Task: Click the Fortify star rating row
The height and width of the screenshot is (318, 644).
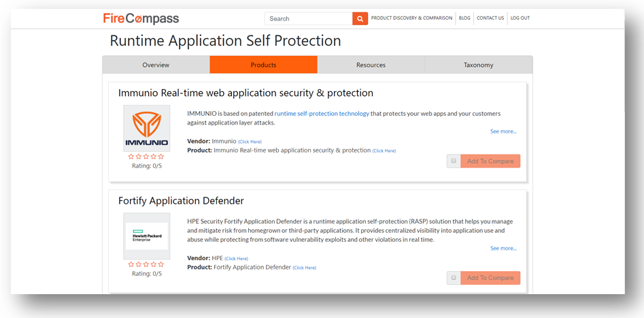Action: click(146, 264)
